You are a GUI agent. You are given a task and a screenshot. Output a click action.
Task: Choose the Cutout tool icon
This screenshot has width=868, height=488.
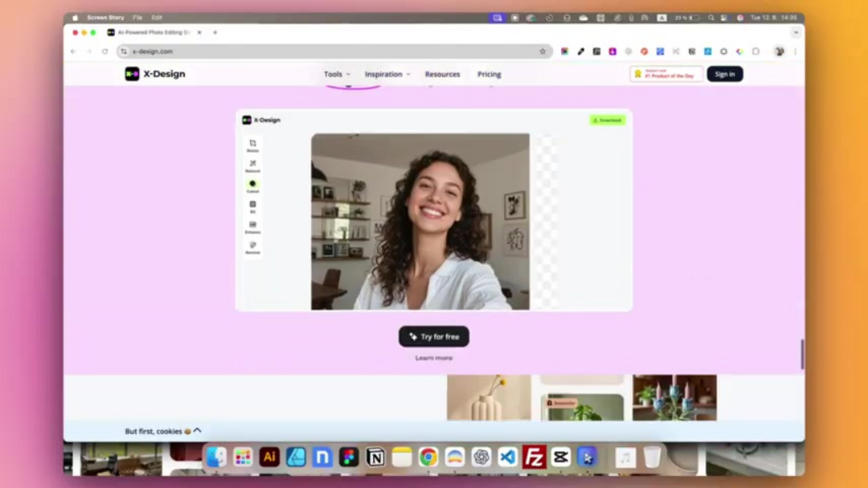pos(252,184)
